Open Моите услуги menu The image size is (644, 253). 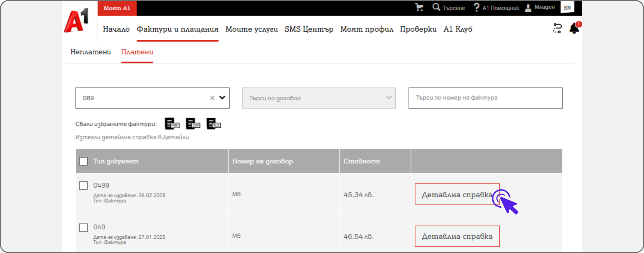[252, 29]
